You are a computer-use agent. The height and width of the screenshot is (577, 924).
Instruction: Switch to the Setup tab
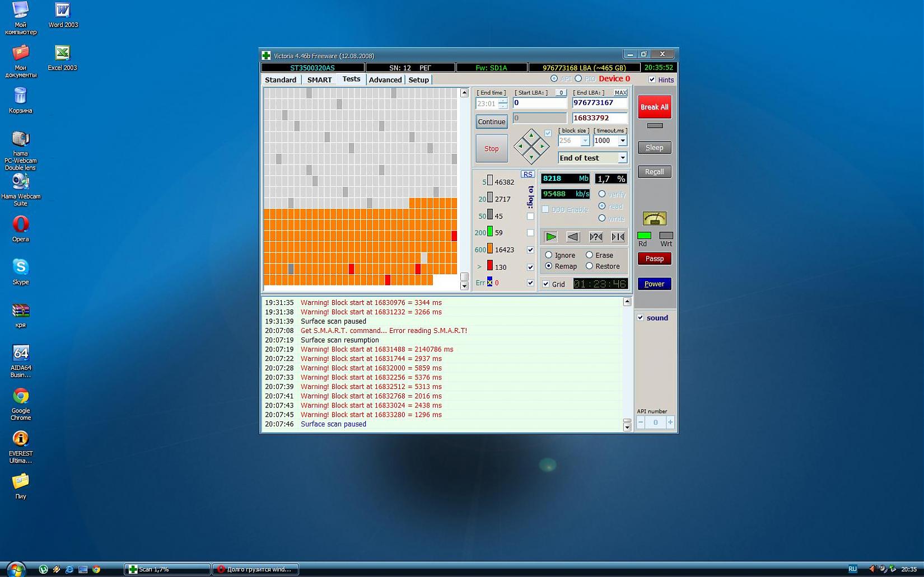click(418, 79)
